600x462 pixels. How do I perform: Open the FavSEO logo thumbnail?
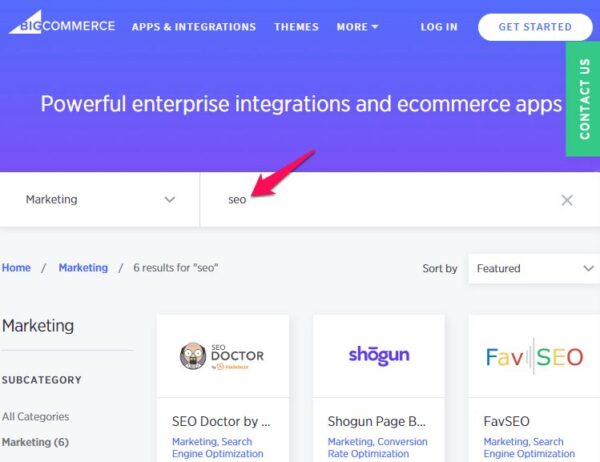[x=534, y=356]
